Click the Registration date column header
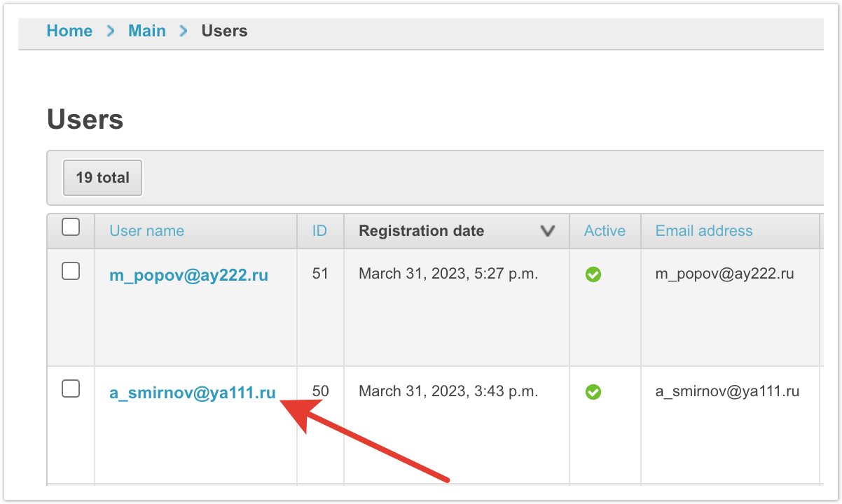The width and height of the screenshot is (842, 504). pyautogui.click(x=421, y=231)
